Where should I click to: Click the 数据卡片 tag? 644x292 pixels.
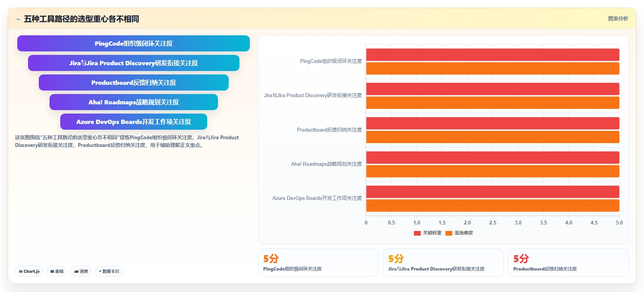coord(109,271)
